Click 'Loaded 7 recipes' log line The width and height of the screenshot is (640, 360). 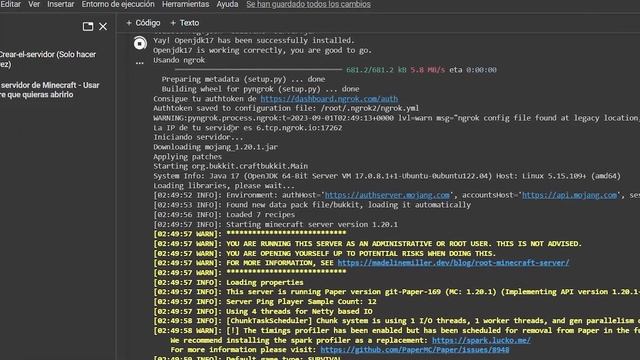(224, 215)
